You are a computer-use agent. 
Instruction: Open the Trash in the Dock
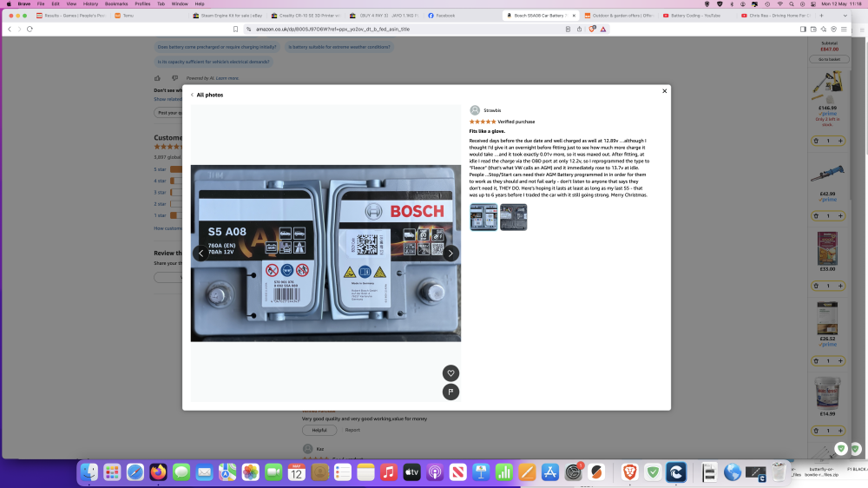pyautogui.click(x=779, y=472)
